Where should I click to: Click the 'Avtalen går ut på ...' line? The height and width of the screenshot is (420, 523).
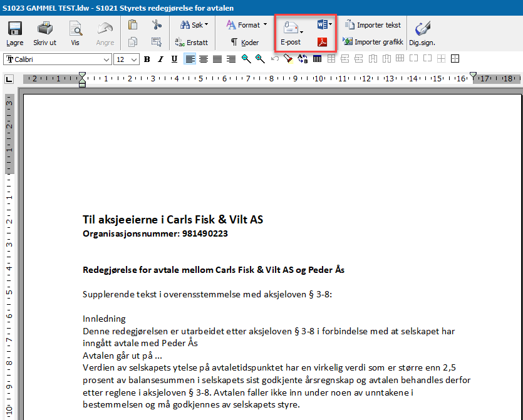tap(122, 356)
